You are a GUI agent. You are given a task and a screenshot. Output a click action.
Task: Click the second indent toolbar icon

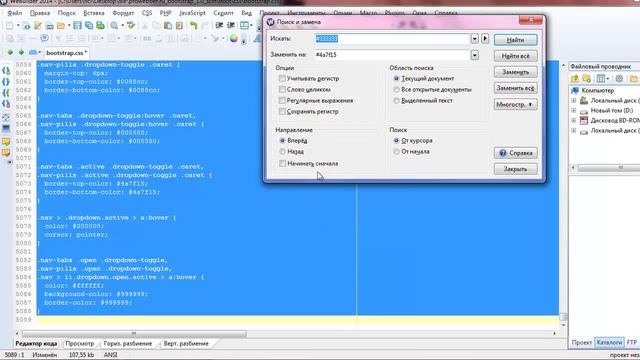[231, 26]
